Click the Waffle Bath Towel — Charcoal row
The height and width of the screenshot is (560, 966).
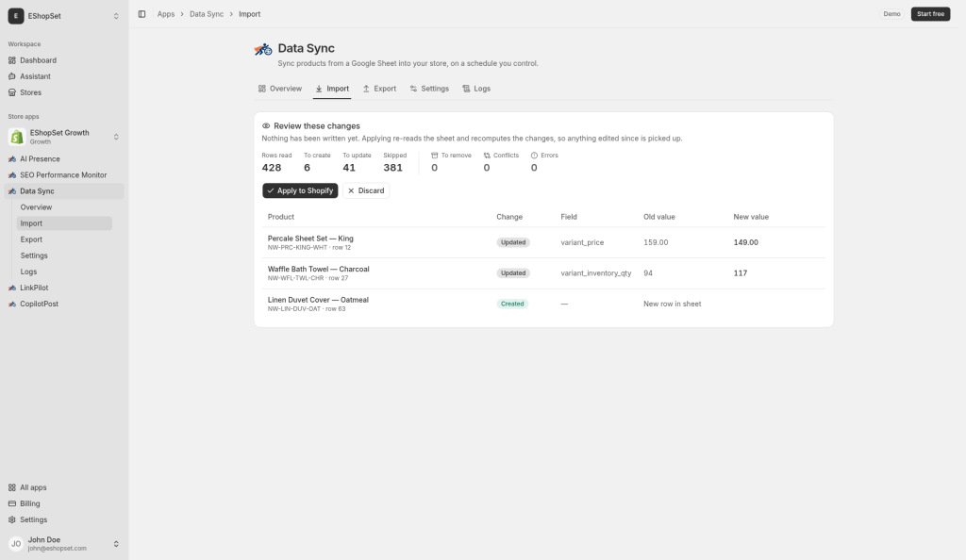(x=544, y=273)
